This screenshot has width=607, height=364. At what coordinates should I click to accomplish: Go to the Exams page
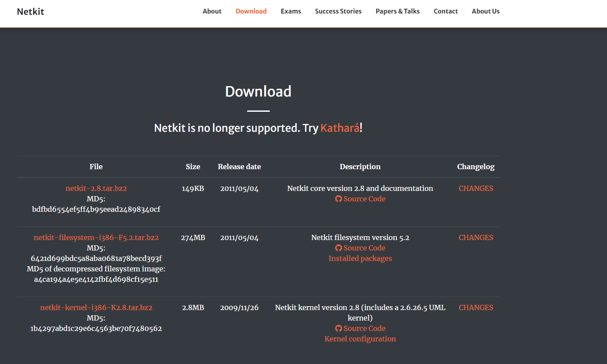(x=291, y=11)
